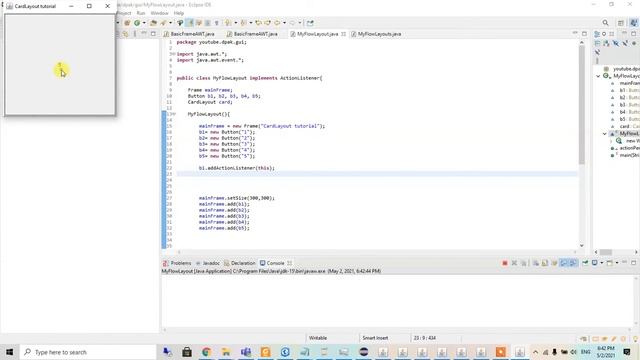This screenshot has width=640, height=360.
Task: Toggle Scroll Lock in the Console toolbar
Action: pyautogui.click(x=544, y=263)
